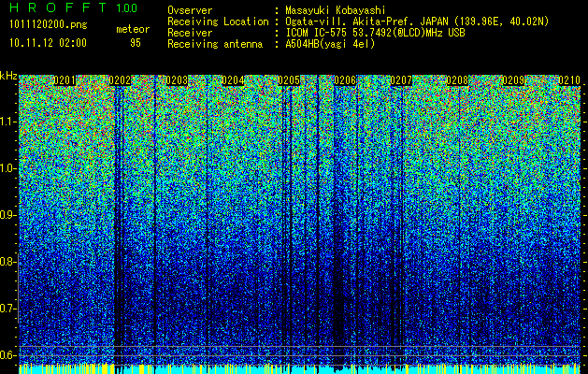
Task: Click the file name 1011120200.png
Action: (49, 25)
